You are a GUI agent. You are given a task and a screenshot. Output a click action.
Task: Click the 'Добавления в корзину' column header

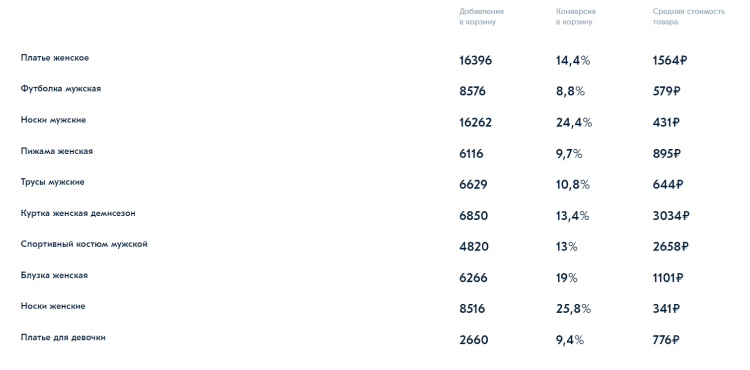coord(481,17)
